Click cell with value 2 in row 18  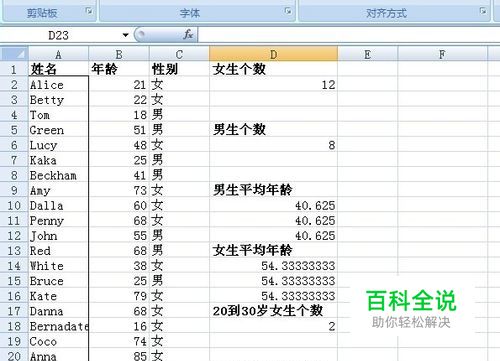point(273,326)
